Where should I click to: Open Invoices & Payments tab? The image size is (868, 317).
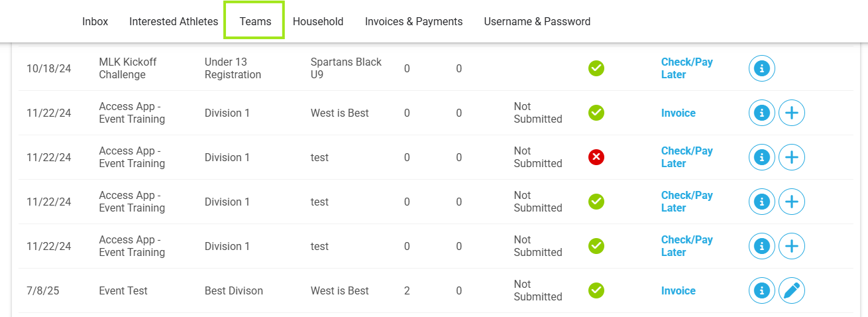point(413,21)
